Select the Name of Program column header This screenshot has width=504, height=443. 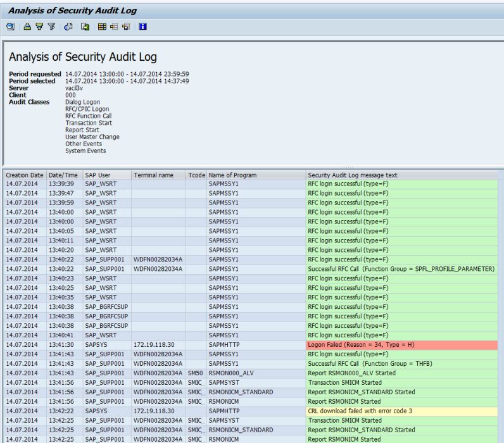(x=256, y=175)
